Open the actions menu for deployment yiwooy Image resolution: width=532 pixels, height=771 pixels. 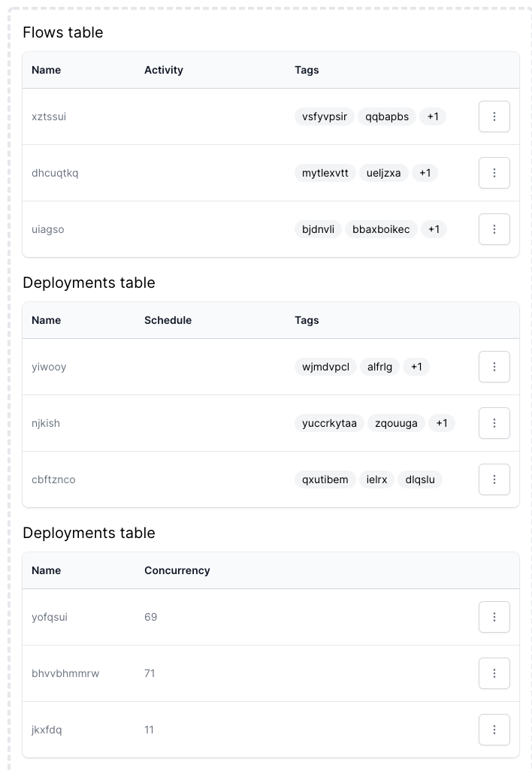(494, 367)
